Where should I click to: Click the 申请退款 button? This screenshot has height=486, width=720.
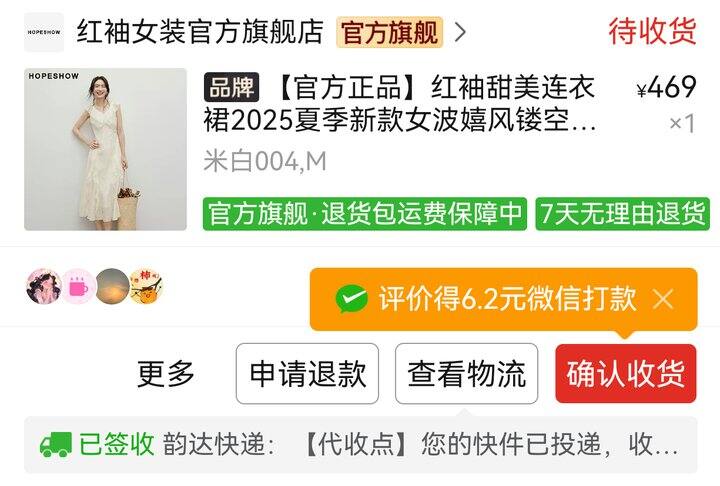tap(307, 373)
